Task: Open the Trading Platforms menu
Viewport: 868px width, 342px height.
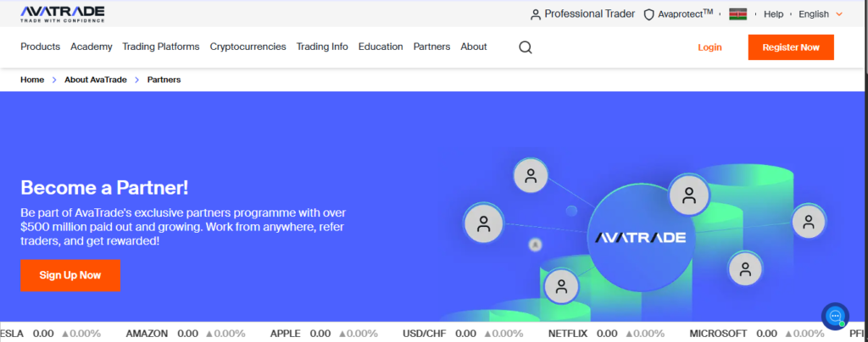Action: click(161, 47)
